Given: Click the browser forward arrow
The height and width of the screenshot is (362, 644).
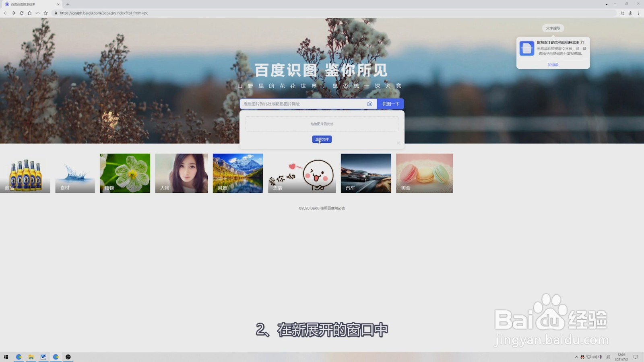Looking at the screenshot, I should [x=13, y=13].
